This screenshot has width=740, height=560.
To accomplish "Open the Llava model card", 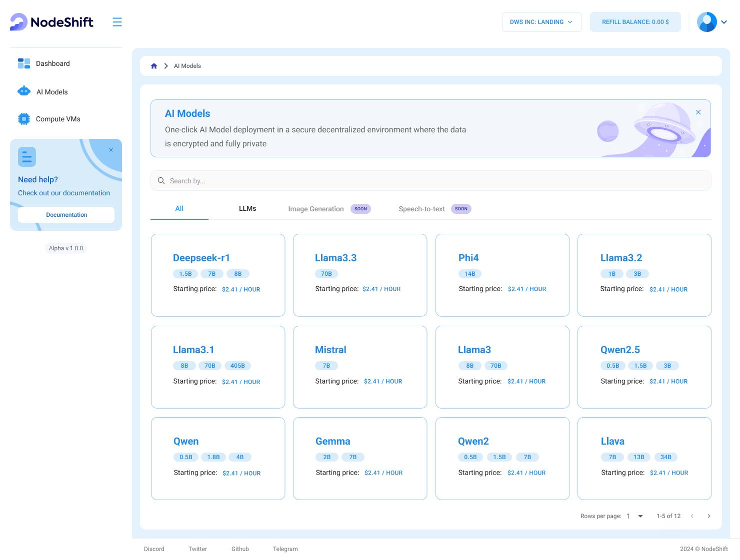I will coord(644,459).
